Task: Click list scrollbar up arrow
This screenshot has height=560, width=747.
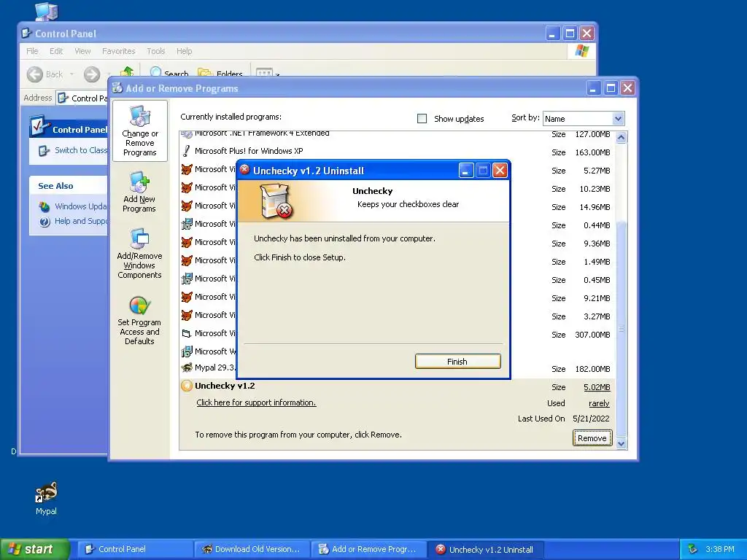Action: click(621, 138)
